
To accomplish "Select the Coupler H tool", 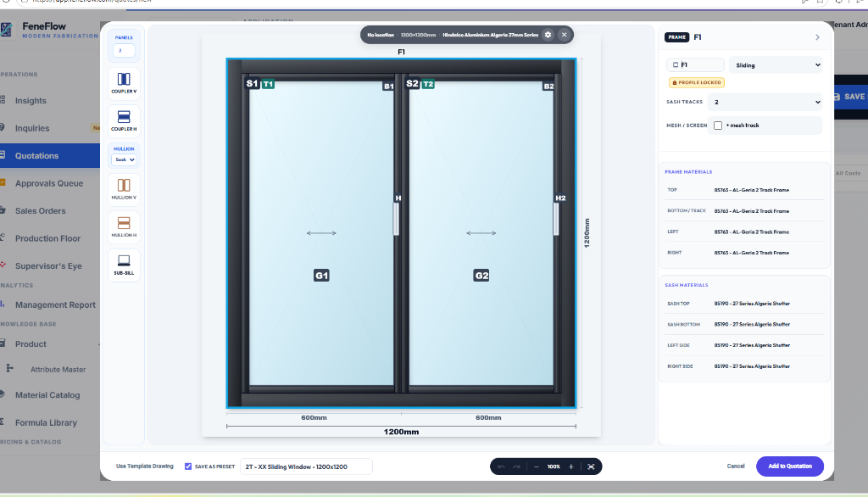I will pos(124,120).
